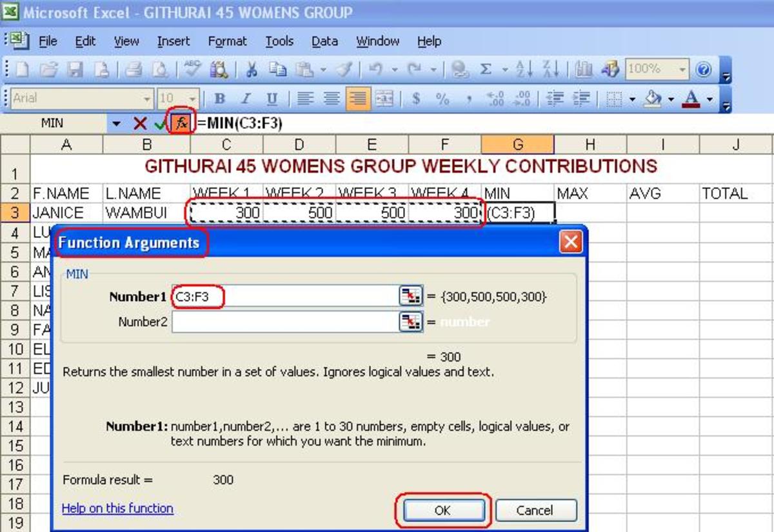Click the Excel Help question mark icon
This screenshot has height=532, width=774.
tap(704, 70)
